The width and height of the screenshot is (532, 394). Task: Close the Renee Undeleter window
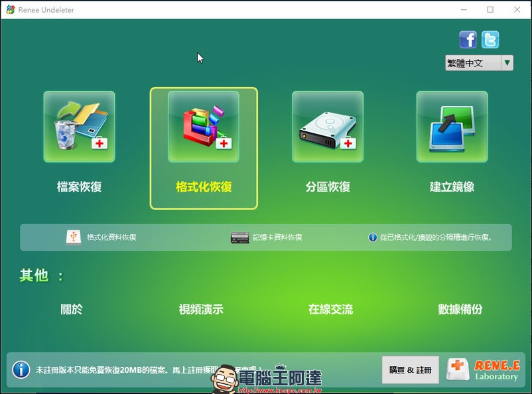pyautogui.click(x=517, y=9)
